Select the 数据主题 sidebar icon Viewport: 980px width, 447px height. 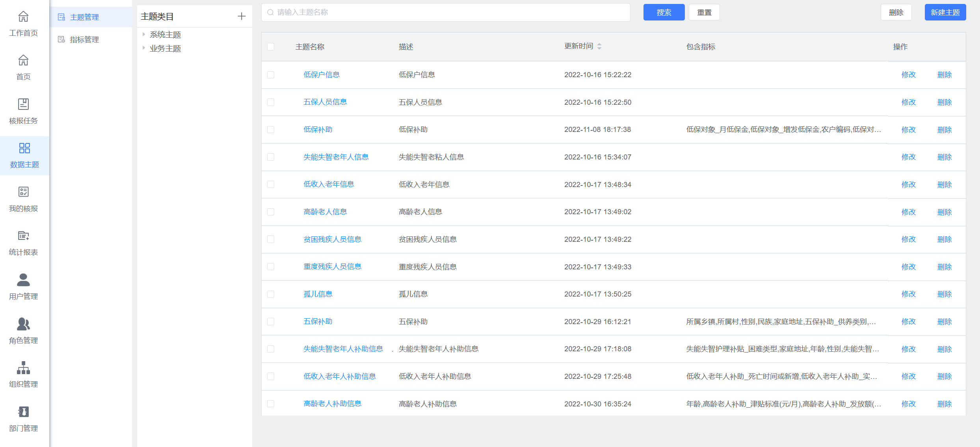[24, 148]
